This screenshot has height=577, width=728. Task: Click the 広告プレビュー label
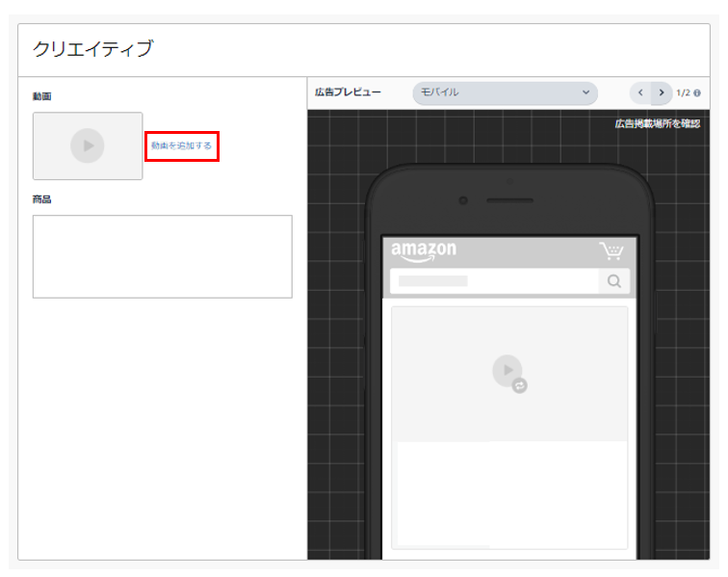[348, 92]
